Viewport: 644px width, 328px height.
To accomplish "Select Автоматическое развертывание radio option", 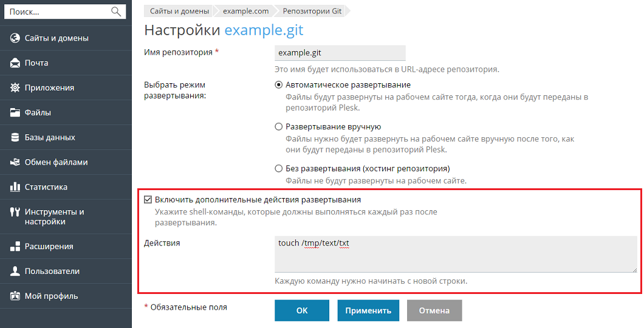I will (x=279, y=85).
